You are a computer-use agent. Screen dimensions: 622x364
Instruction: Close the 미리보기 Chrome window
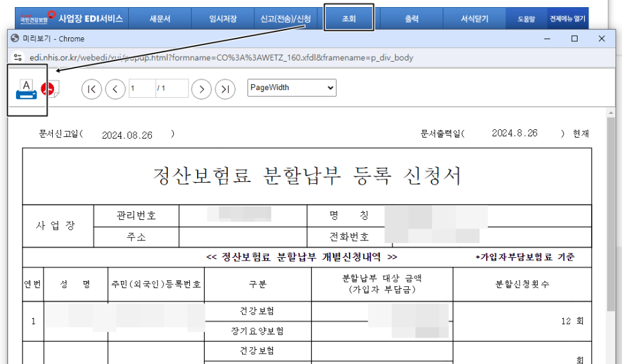[601, 39]
